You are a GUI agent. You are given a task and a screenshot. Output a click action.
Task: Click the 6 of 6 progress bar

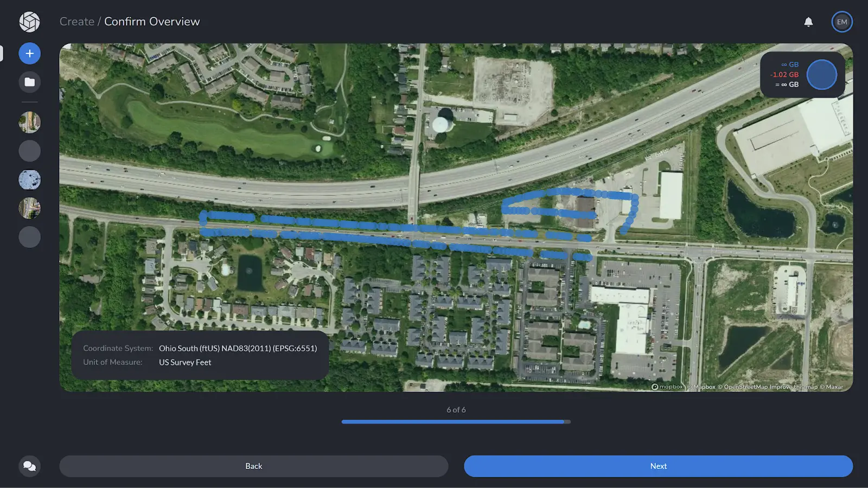tap(456, 421)
